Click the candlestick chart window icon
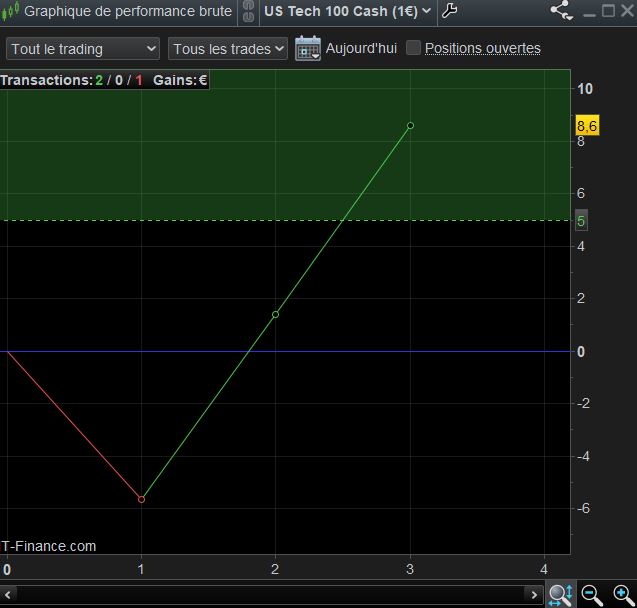 10,11
